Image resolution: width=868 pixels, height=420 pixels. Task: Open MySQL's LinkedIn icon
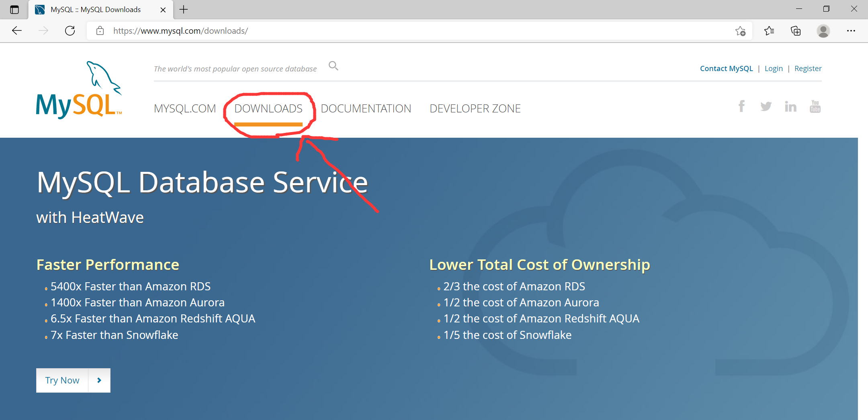click(x=790, y=106)
